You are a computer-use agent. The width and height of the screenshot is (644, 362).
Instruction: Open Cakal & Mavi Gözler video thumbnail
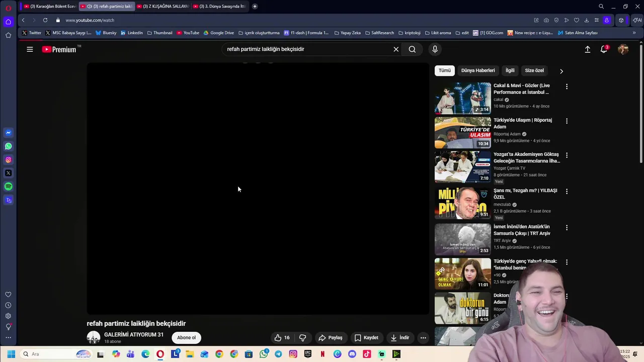463,99
